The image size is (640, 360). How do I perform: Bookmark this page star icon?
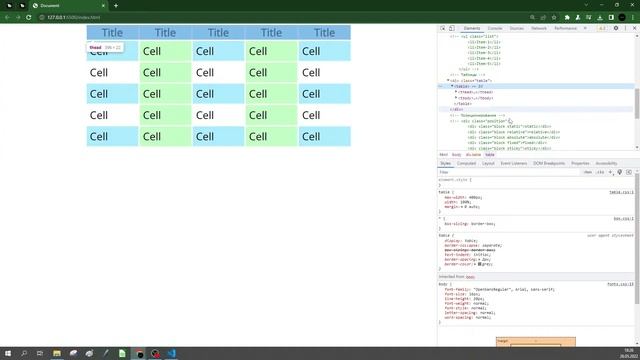point(554,18)
